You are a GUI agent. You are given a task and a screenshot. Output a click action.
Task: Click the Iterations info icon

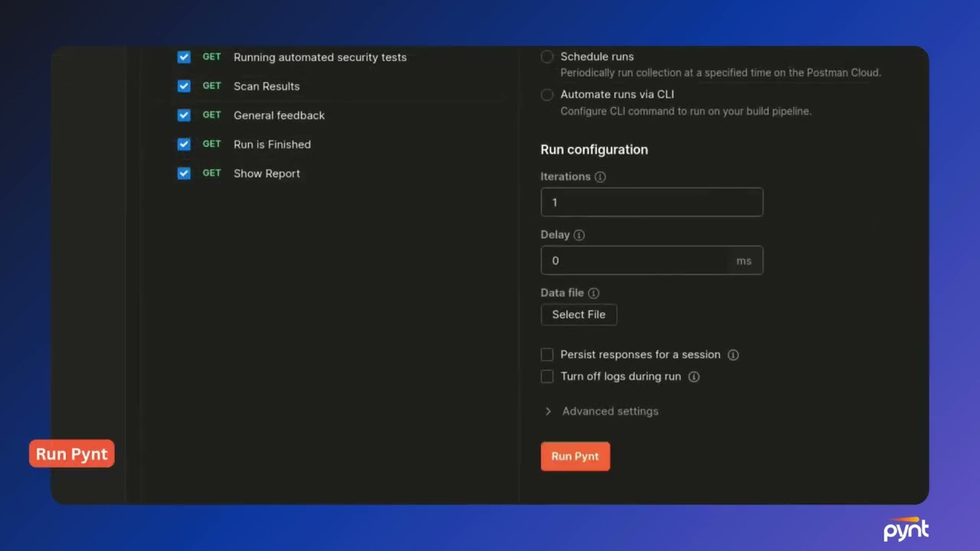click(600, 177)
